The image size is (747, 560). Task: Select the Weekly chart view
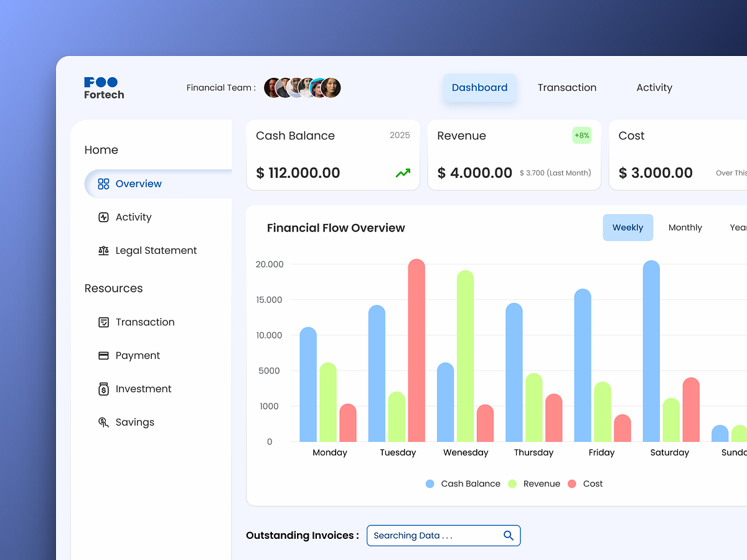[627, 228]
